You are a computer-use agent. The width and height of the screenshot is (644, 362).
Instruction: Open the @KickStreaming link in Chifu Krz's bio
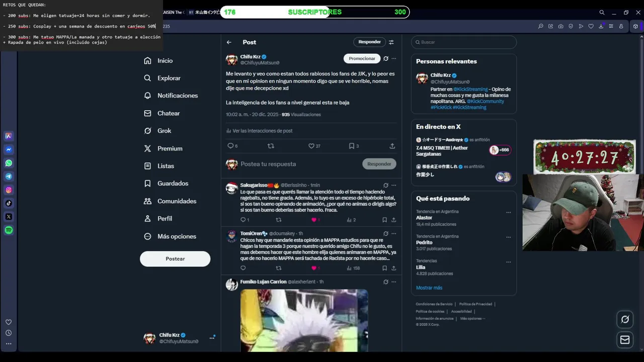point(470,89)
